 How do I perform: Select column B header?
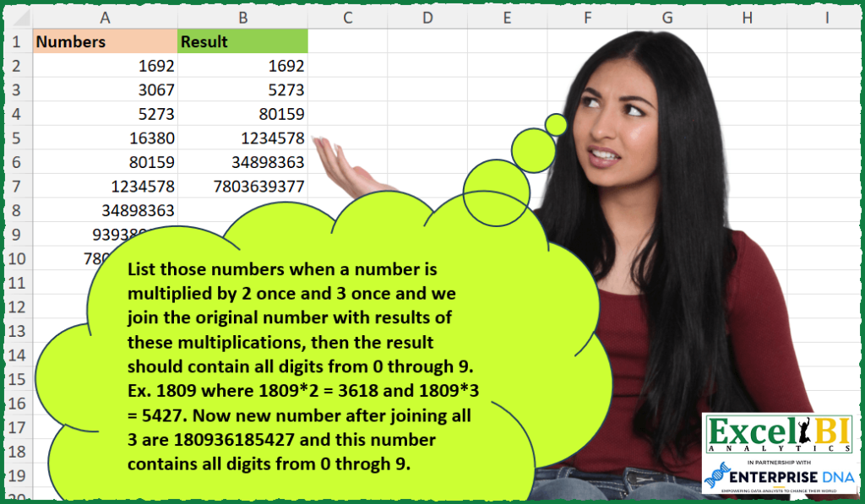tap(242, 17)
